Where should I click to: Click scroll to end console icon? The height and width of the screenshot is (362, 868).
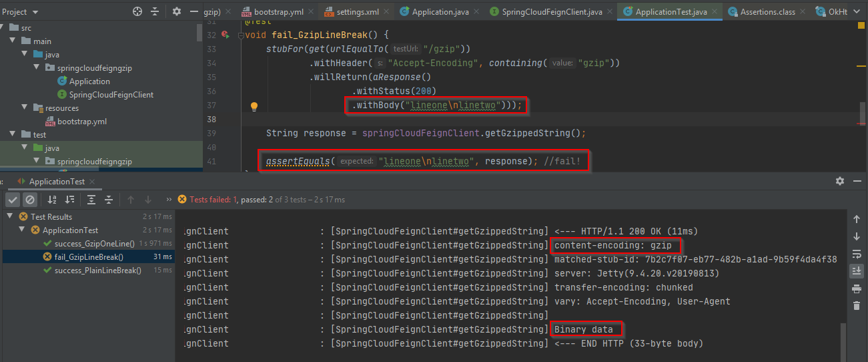(x=857, y=270)
